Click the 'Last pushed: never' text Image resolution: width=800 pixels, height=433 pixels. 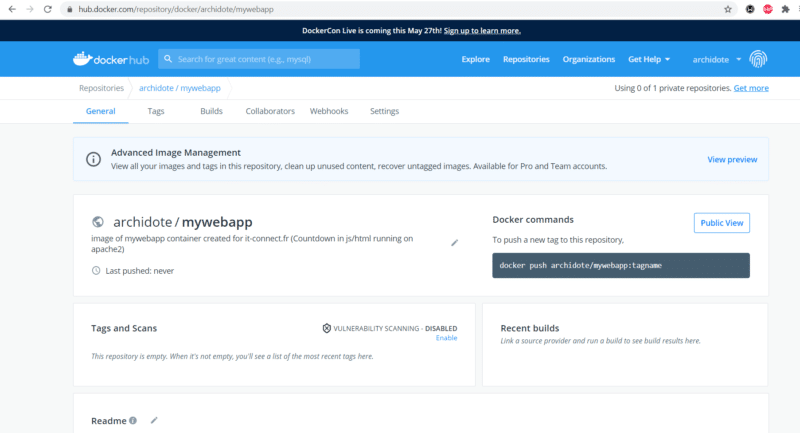pyautogui.click(x=139, y=271)
